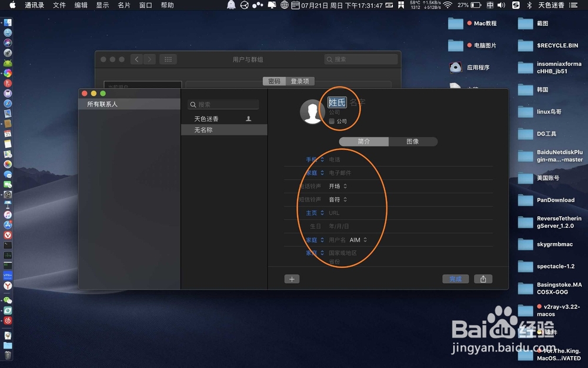Click grid show-all icon in Users & Groups window
This screenshot has width=588, height=368.
[x=168, y=59]
